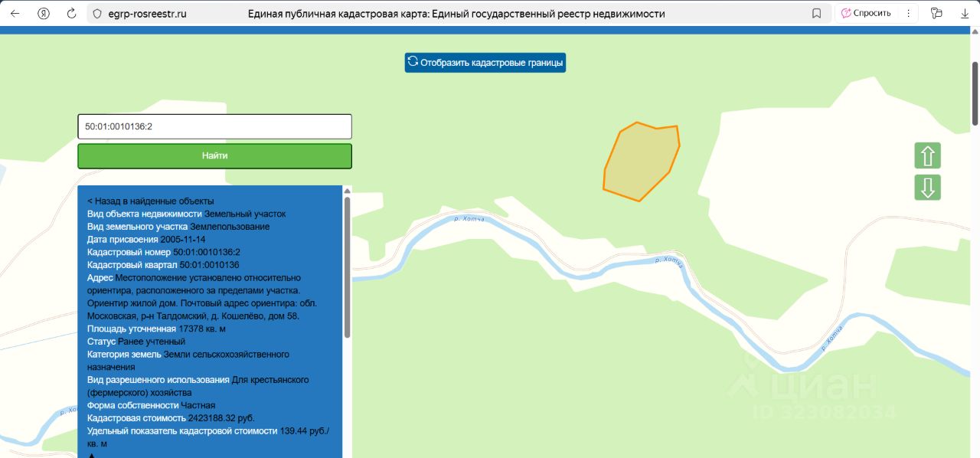This screenshot has width=980, height=458.
Task: Open browser downloads
Action: [x=964, y=13]
